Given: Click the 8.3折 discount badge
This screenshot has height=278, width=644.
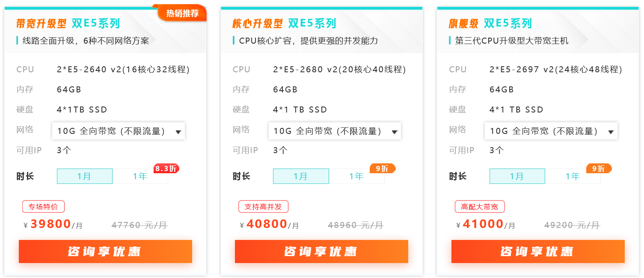Looking at the screenshot, I should [x=166, y=169].
